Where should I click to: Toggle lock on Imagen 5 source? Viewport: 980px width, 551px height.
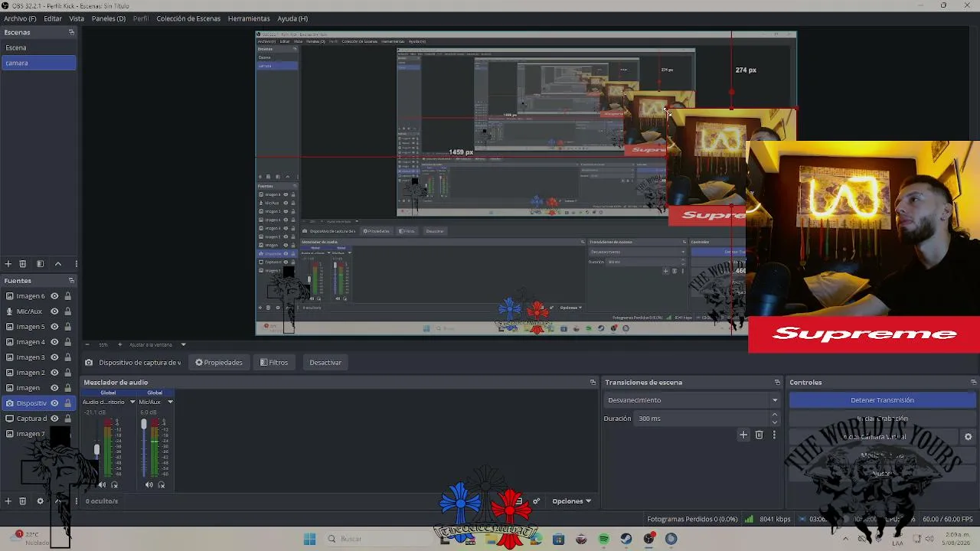pos(67,327)
